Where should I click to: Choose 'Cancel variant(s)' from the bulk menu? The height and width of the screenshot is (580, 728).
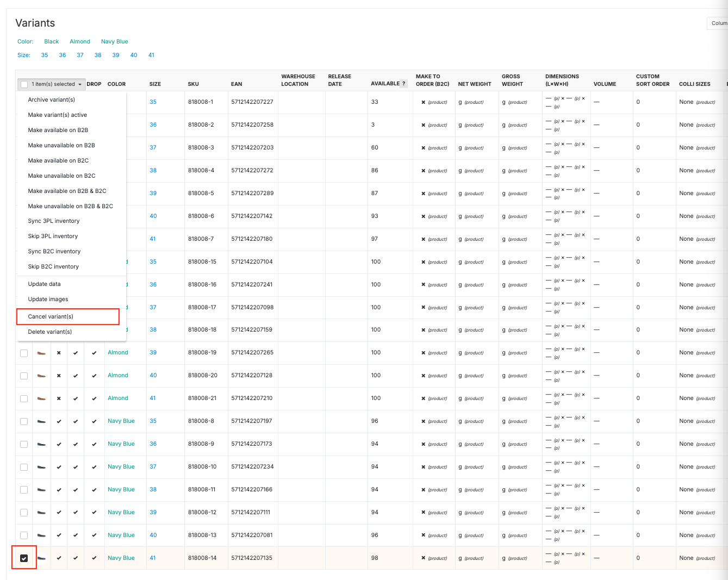[51, 316]
